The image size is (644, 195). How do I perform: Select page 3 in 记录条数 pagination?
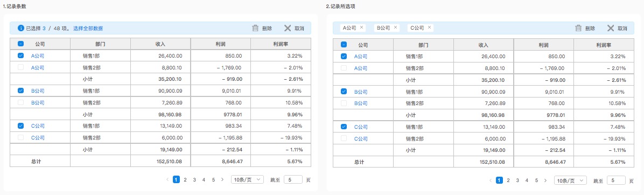click(195, 179)
